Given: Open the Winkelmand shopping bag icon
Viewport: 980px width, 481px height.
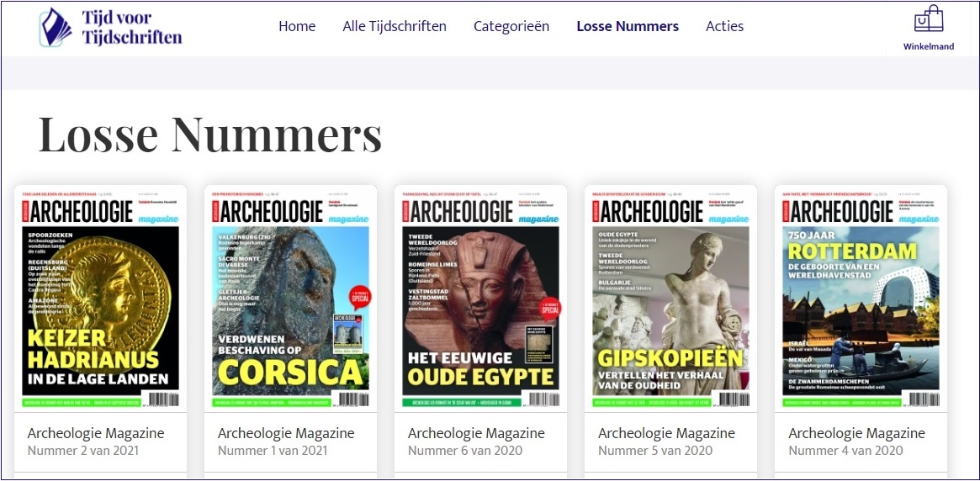Looking at the screenshot, I should click(x=928, y=18).
